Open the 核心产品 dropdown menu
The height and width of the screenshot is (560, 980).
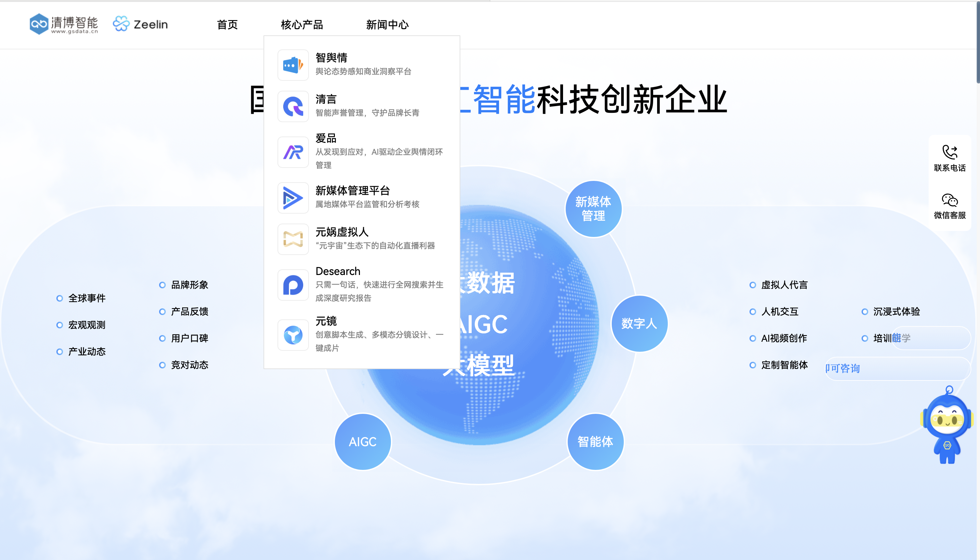coord(302,25)
